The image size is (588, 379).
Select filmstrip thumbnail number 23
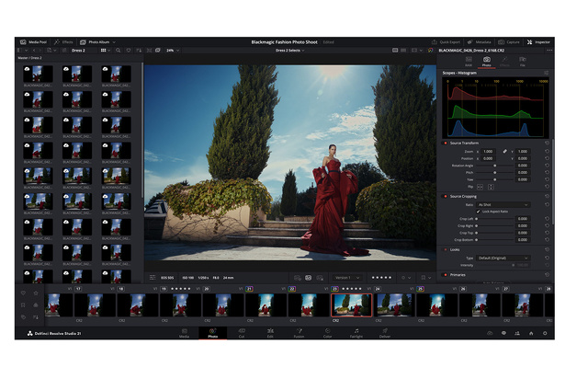[x=351, y=305]
